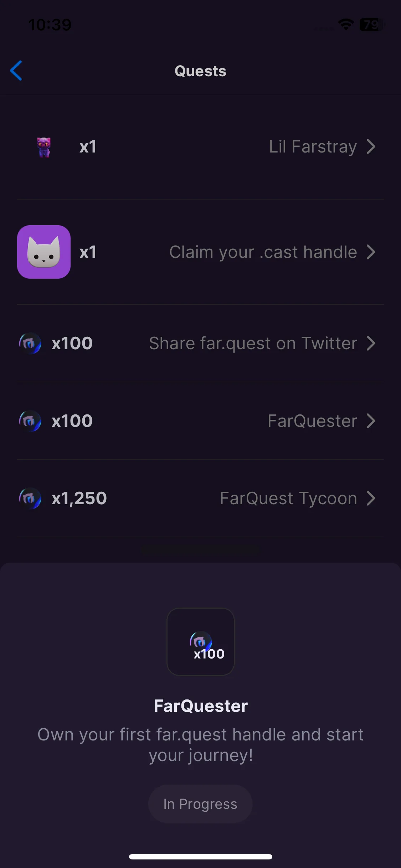Open Share far.quest on Twitter chevron
This screenshot has width=401, height=868.
tap(371, 343)
